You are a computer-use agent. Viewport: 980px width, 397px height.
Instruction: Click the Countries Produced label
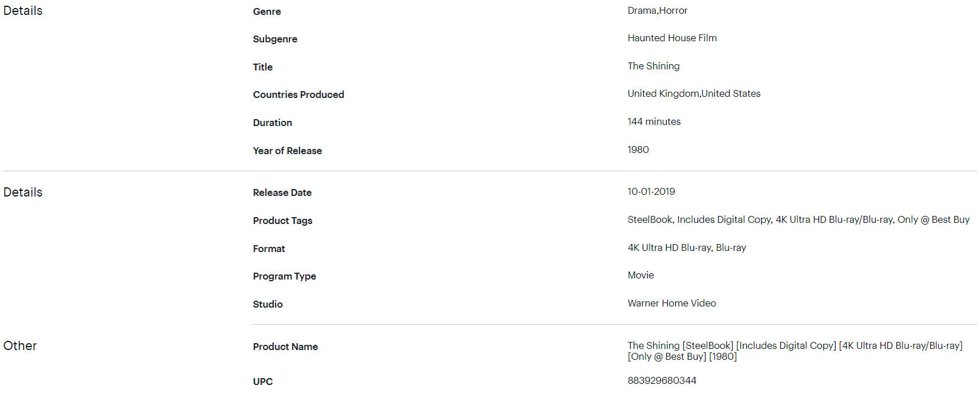[x=298, y=95]
